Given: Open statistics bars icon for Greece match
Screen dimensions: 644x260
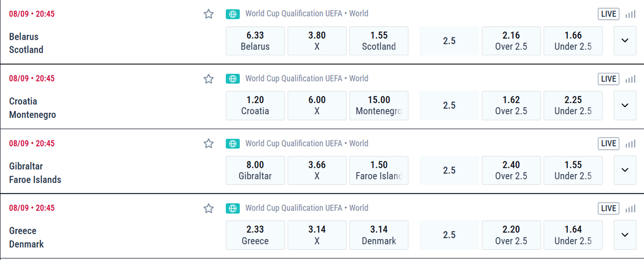Looking at the screenshot, I should tap(630, 208).
